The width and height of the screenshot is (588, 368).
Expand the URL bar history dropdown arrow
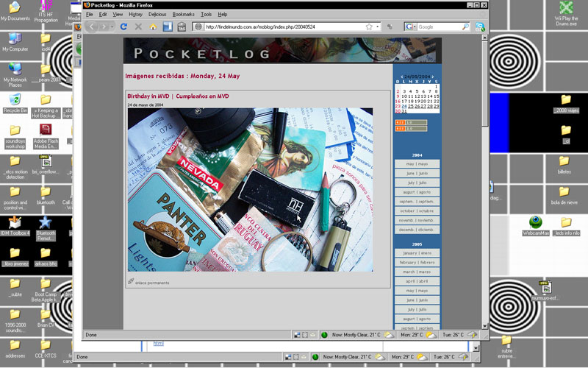coord(379,26)
